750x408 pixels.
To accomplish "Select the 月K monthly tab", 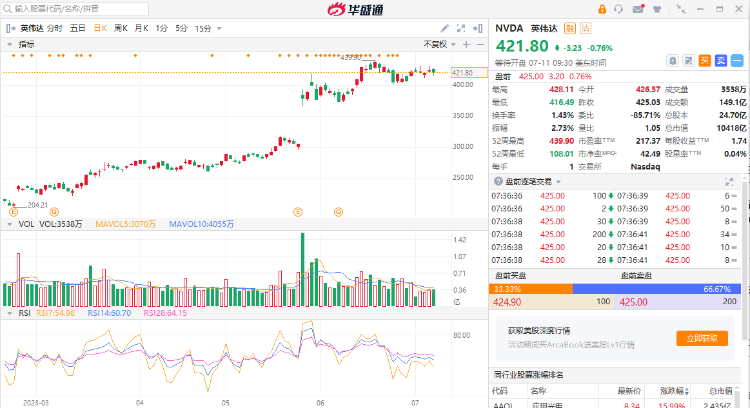I will (141, 29).
